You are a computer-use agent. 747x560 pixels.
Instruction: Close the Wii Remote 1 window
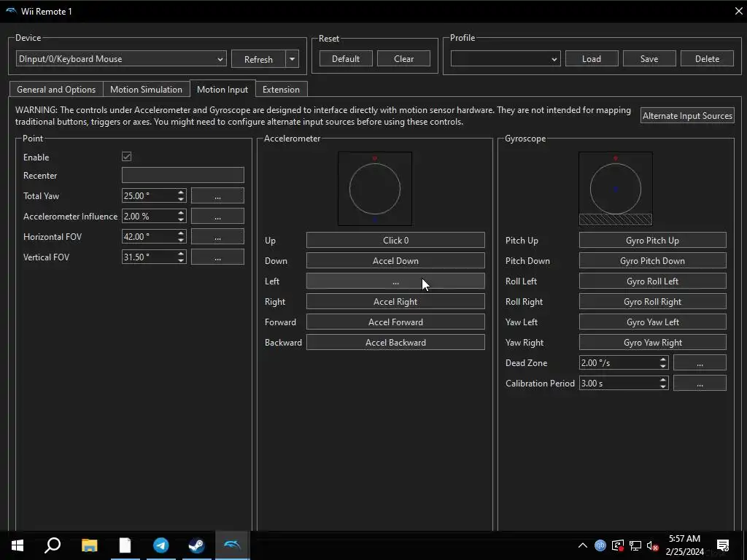(x=738, y=11)
